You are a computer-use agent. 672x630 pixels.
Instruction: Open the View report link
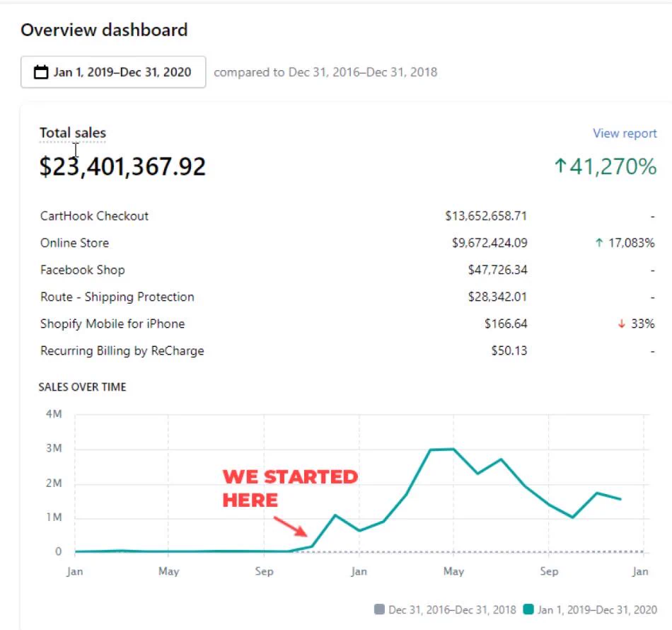tap(625, 133)
